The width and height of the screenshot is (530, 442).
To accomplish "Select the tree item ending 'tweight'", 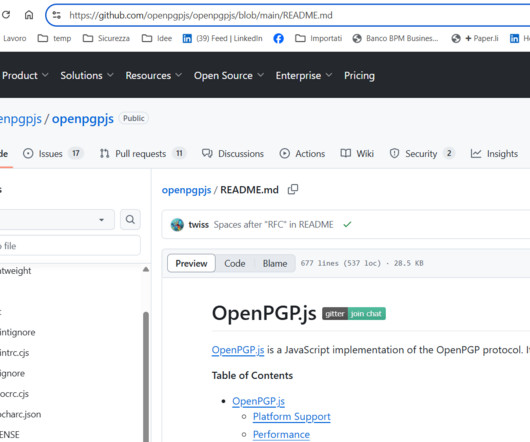I will tap(16, 271).
